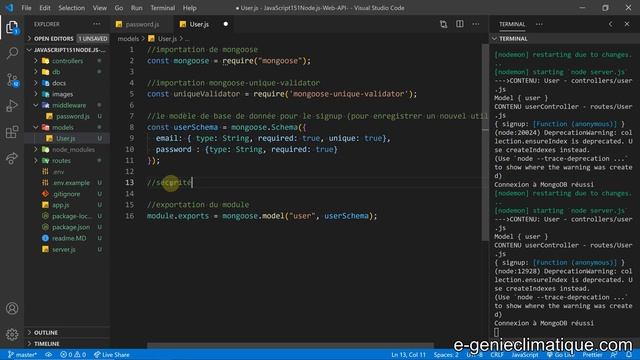The width and height of the screenshot is (640, 360).
Task: Open editor more actions ellipsis
Action: 476,24
